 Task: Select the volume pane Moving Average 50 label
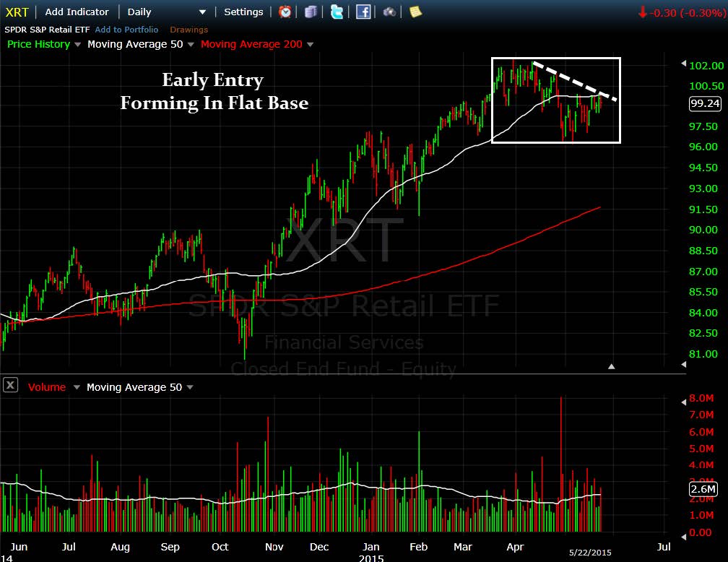[x=134, y=387]
